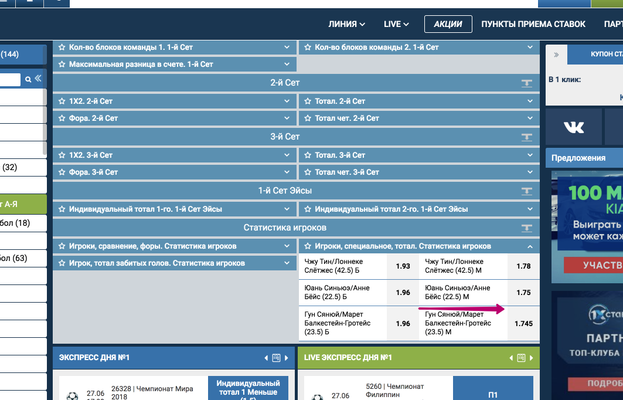The height and width of the screenshot is (400, 623).
Task: Collapse the '2-й Сет' section icon
Action: 525,83
